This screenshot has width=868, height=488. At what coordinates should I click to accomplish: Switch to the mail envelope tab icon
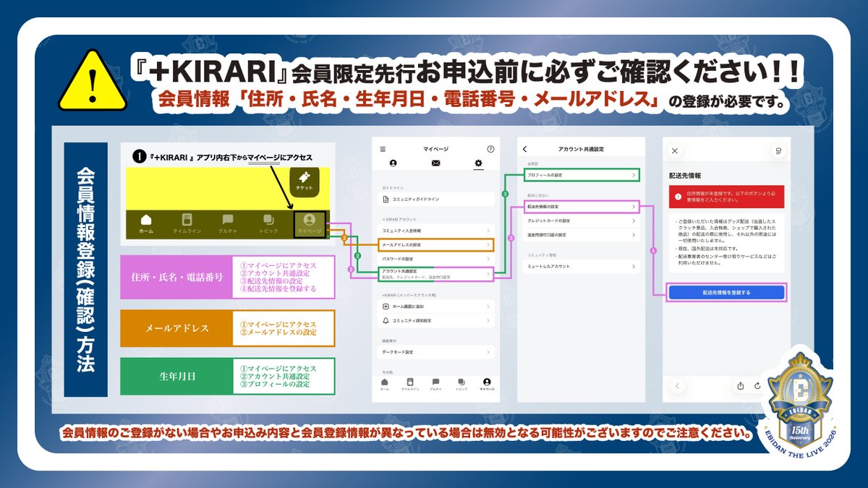tap(435, 163)
